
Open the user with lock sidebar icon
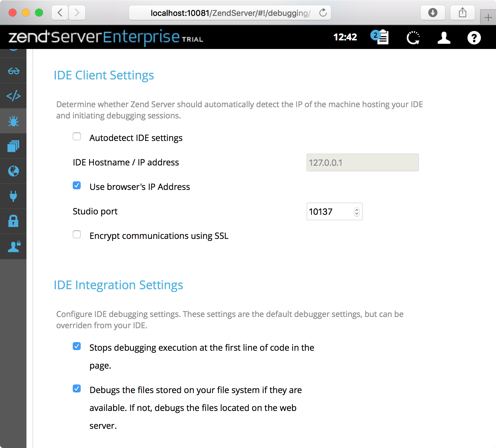(x=14, y=246)
